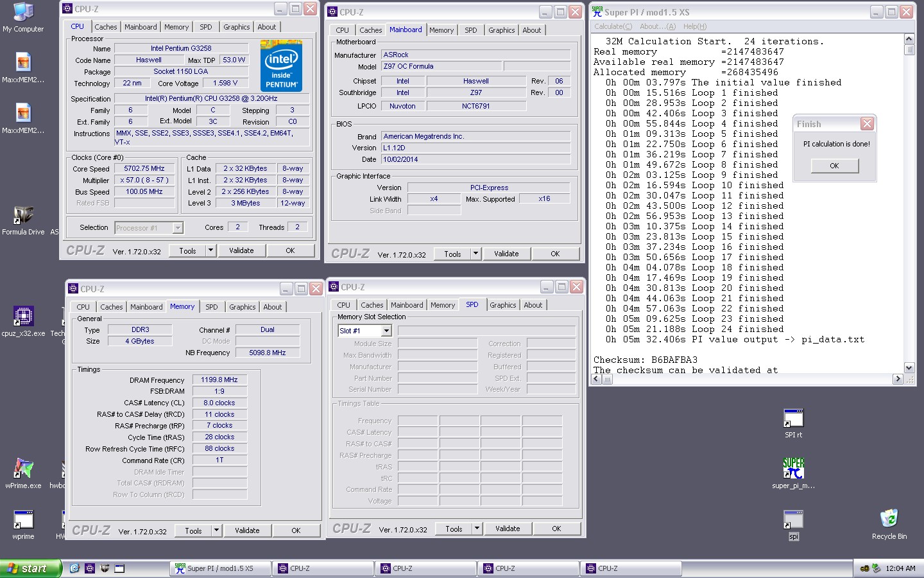Click OK in CPU-Z Mainboard window
Screen dimensions: 924x578
pyautogui.click(x=555, y=254)
